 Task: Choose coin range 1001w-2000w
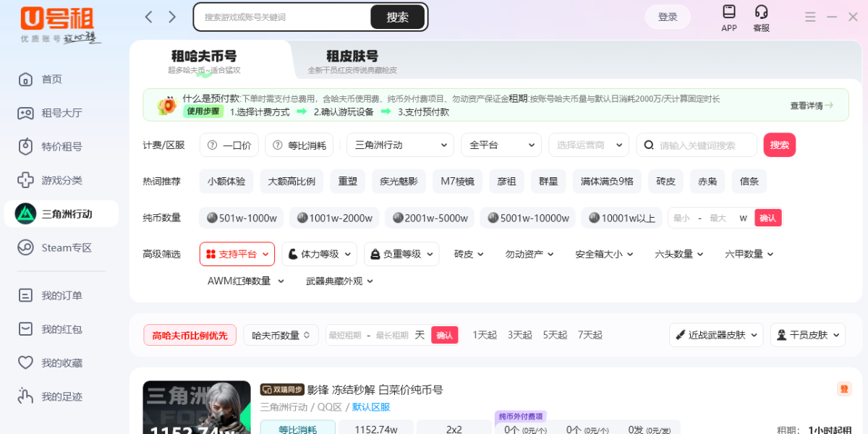pyautogui.click(x=334, y=218)
